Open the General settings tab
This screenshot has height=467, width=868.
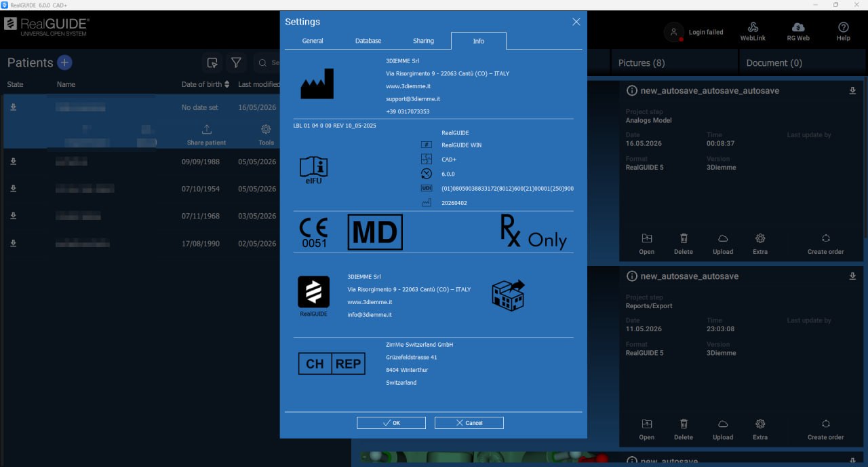[313, 41]
